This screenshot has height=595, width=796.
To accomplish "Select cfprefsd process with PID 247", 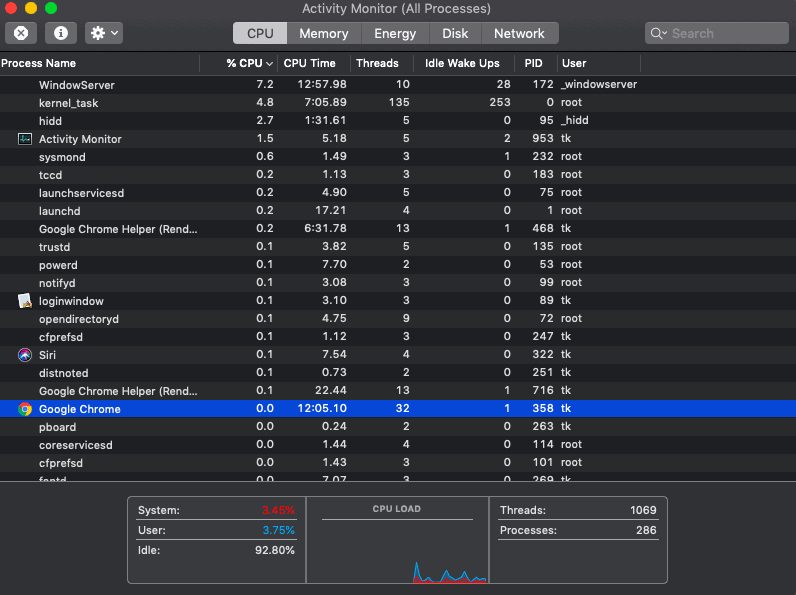I will [398, 337].
